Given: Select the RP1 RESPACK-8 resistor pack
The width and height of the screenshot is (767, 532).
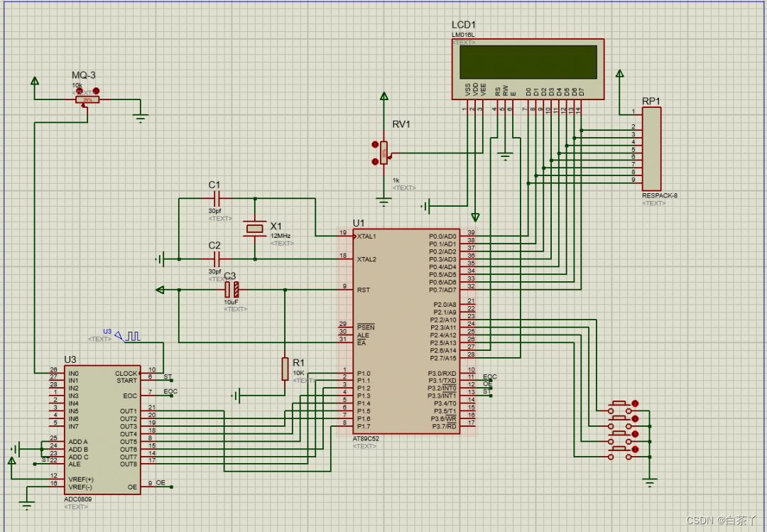Looking at the screenshot, I should [651, 148].
